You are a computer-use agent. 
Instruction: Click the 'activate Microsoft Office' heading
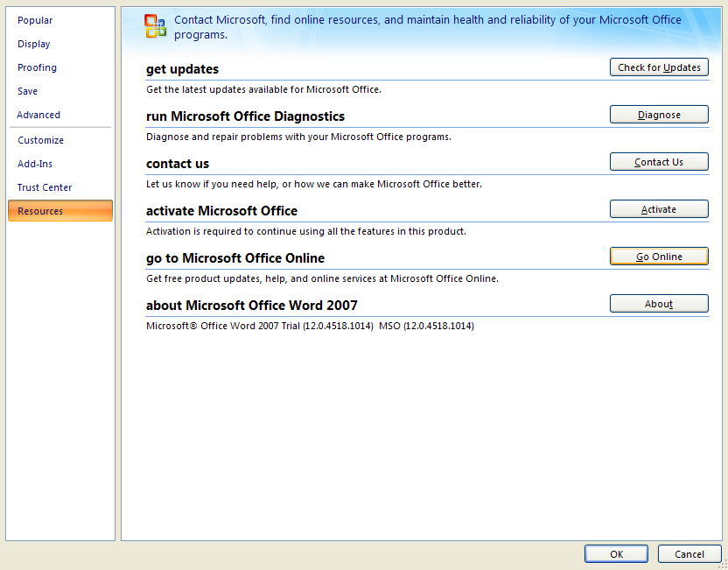(221, 211)
